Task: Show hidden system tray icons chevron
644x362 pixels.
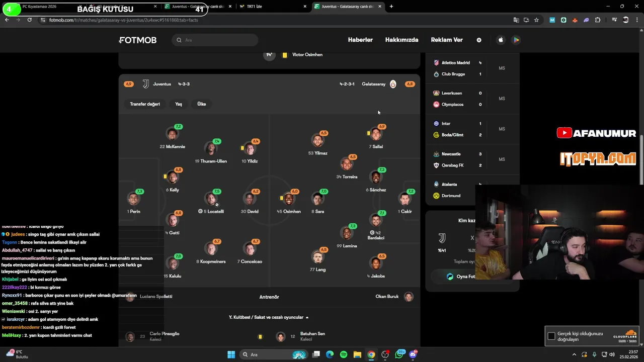Action: pyautogui.click(x=574, y=354)
